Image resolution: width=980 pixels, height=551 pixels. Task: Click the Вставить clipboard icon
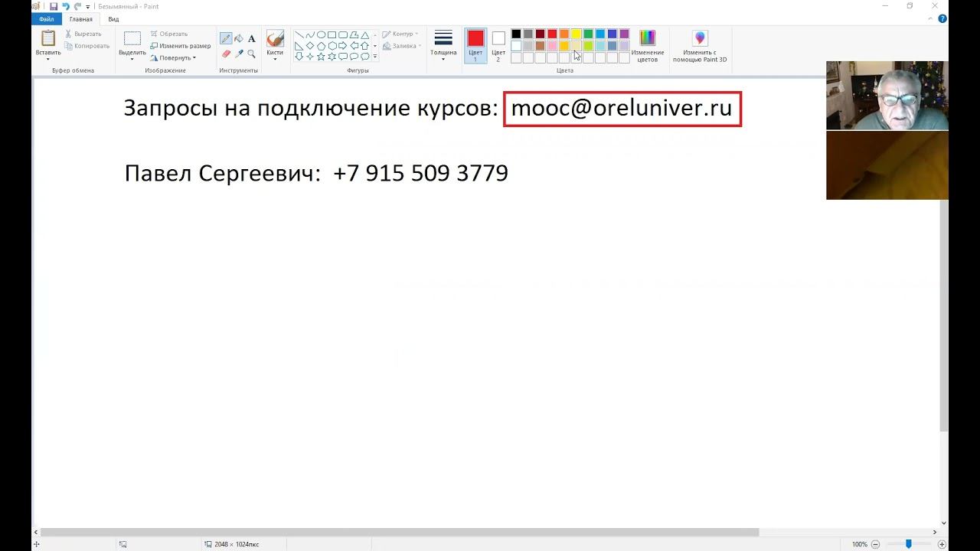tap(48, 38)
